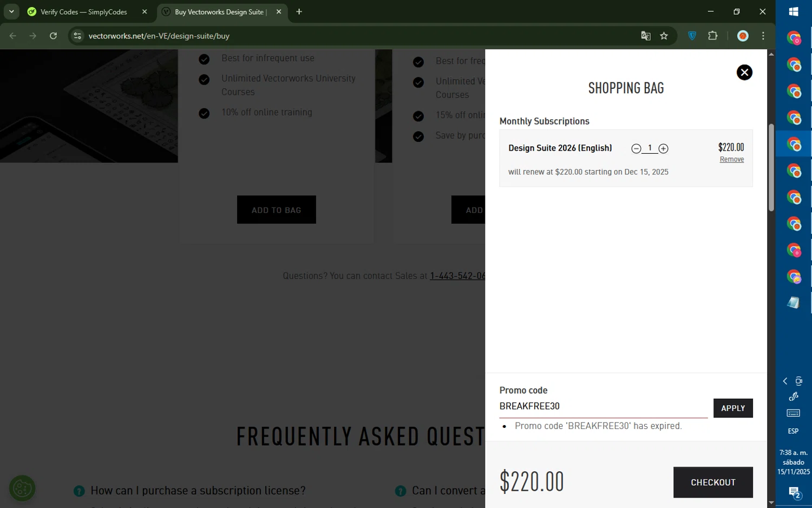The height and width of the screenshot is (508, 812).
Task: Click the 'will renew at $220.00' notice
Action: click(x=588, y=172)
